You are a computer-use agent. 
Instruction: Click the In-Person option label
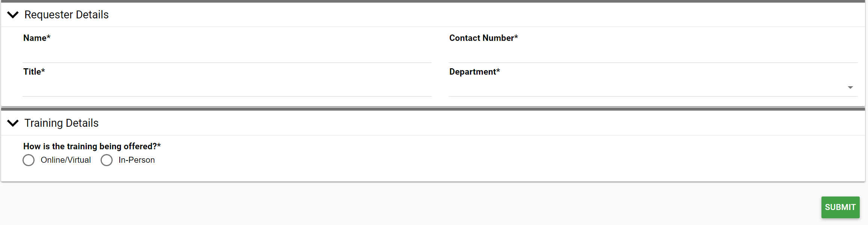tap(137, 160)
